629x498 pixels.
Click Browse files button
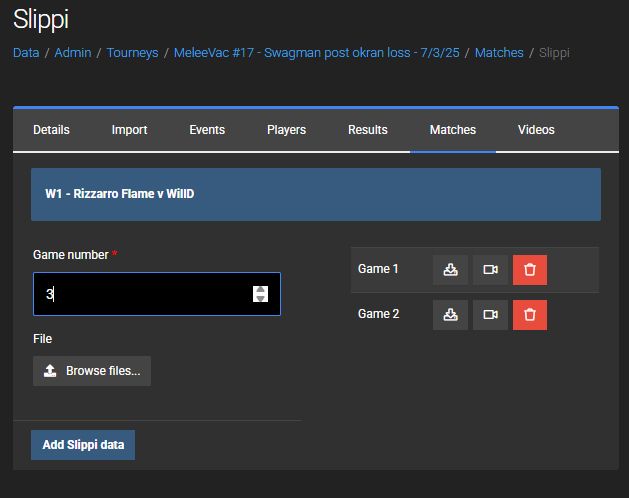coord(92,371)
